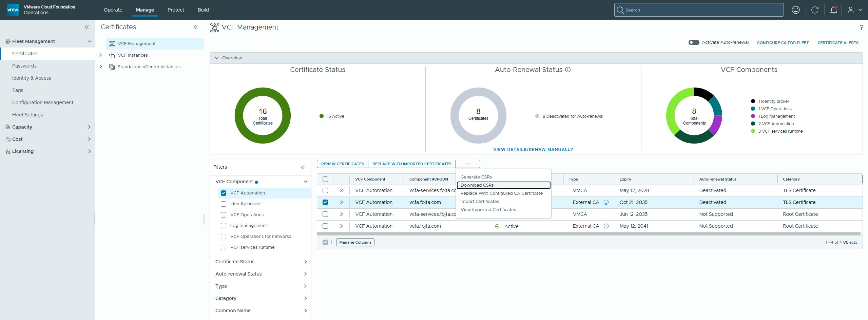Toggle the select-all checkbox in table header
Image resolution: width=868 pixels, height=320 pixels.
click(x=325, y=179)
